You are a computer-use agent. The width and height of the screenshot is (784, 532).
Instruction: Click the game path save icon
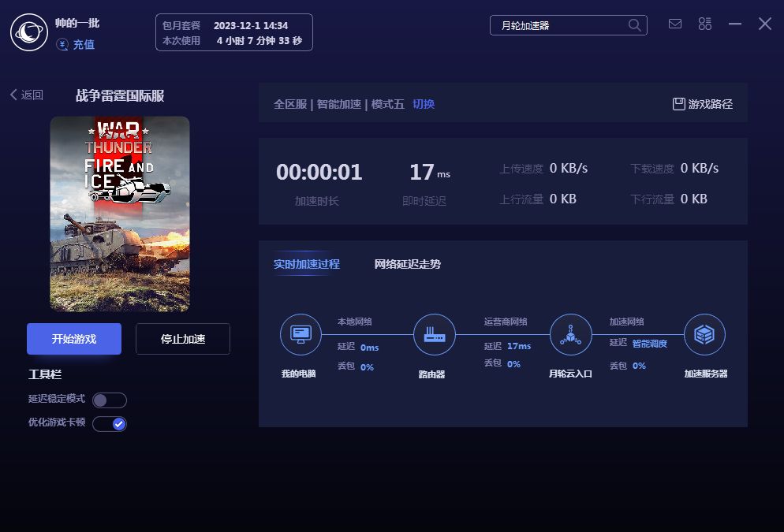point(678,104)
